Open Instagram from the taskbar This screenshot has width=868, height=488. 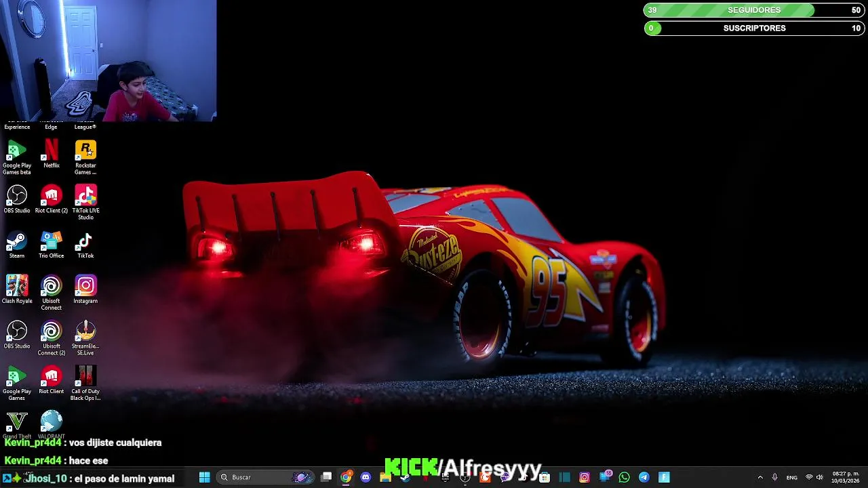coord(585,477)
